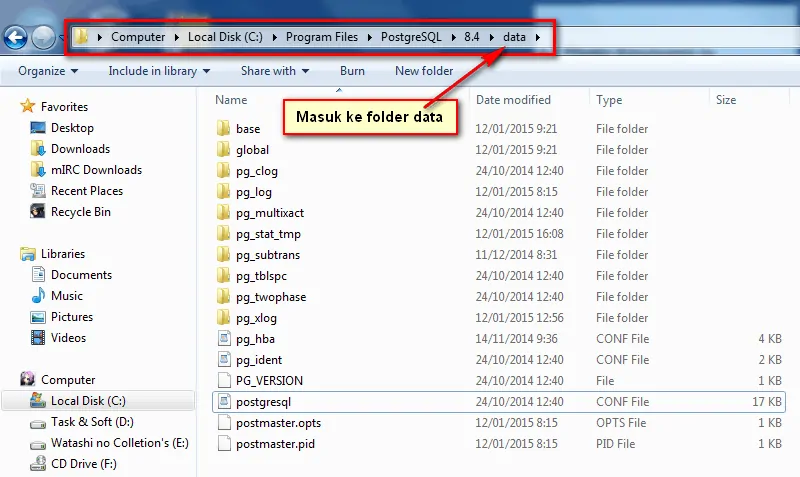Go to 8.4 in address breadcrumb
Image resolution: width=800 pixels, height=477 pixels.
tap(472, 37)
